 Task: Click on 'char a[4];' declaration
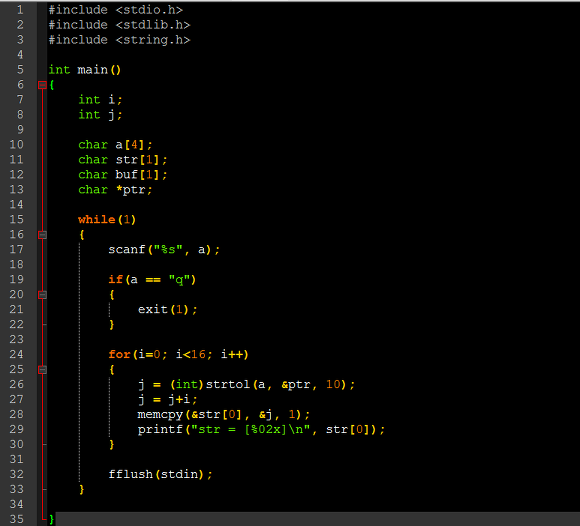coord(115,145)
